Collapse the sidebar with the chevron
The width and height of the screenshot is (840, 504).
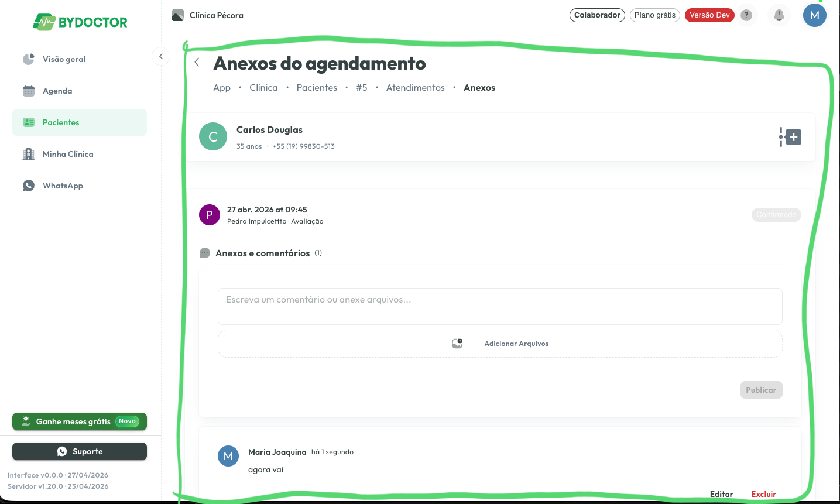point(161,56)
